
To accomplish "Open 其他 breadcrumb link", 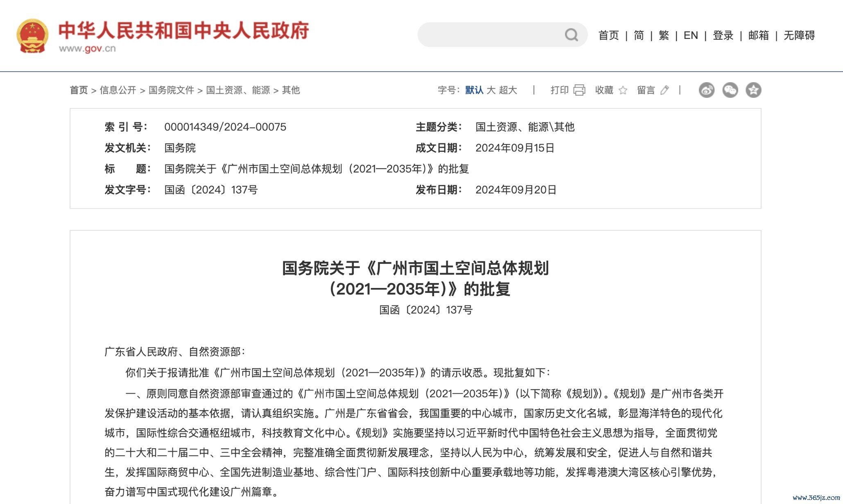I will click(291, 90).
